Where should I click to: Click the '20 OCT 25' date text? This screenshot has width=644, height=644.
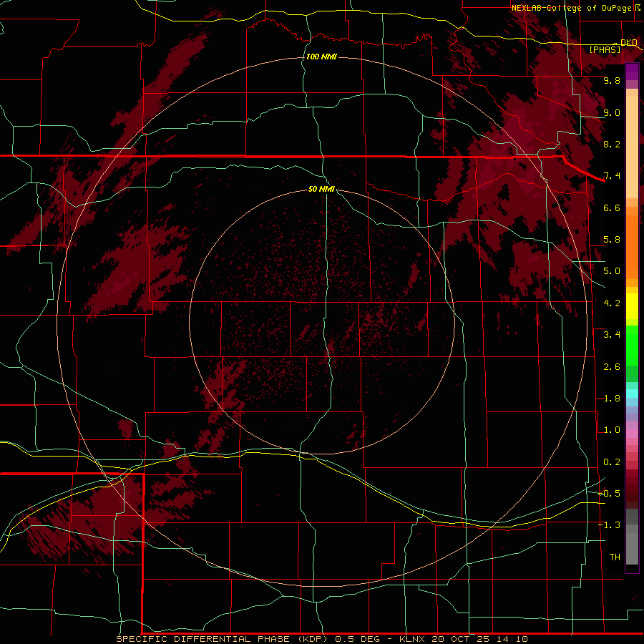pos(462,639)
